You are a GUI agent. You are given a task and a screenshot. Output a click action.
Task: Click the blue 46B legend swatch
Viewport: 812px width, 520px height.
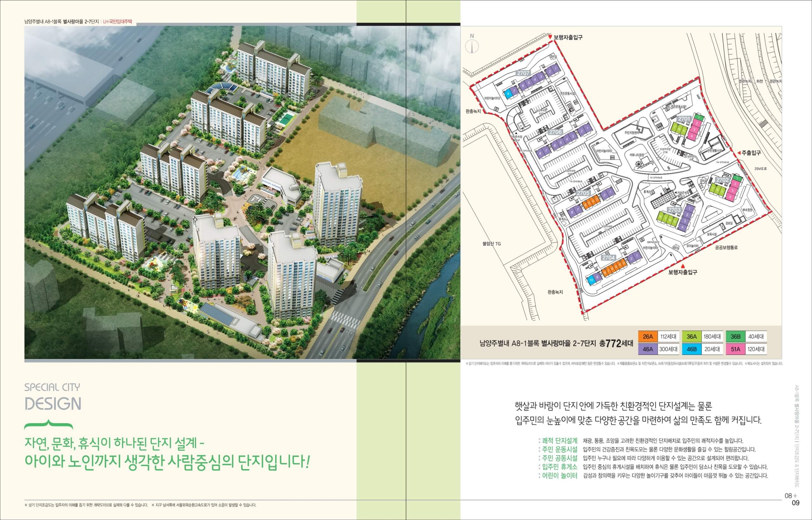pyautogui.click(x=691, y=349)
